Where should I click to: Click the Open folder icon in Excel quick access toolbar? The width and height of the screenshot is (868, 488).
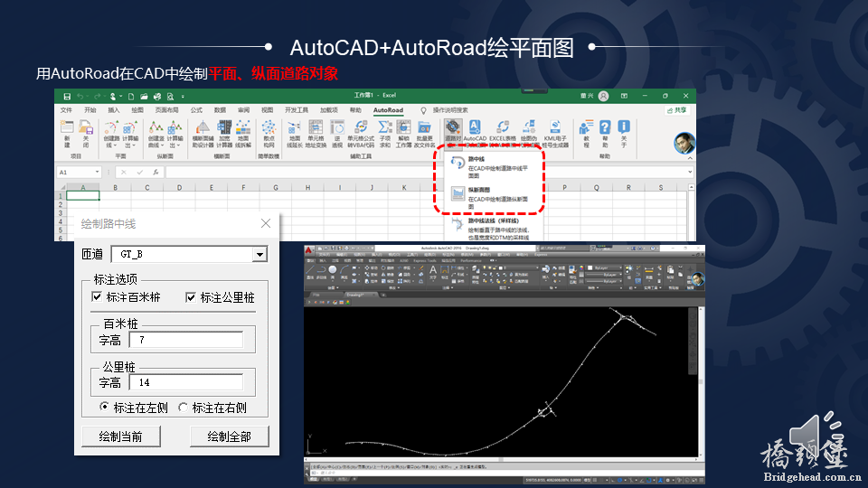pyautogui.click(x=144, y=97)
